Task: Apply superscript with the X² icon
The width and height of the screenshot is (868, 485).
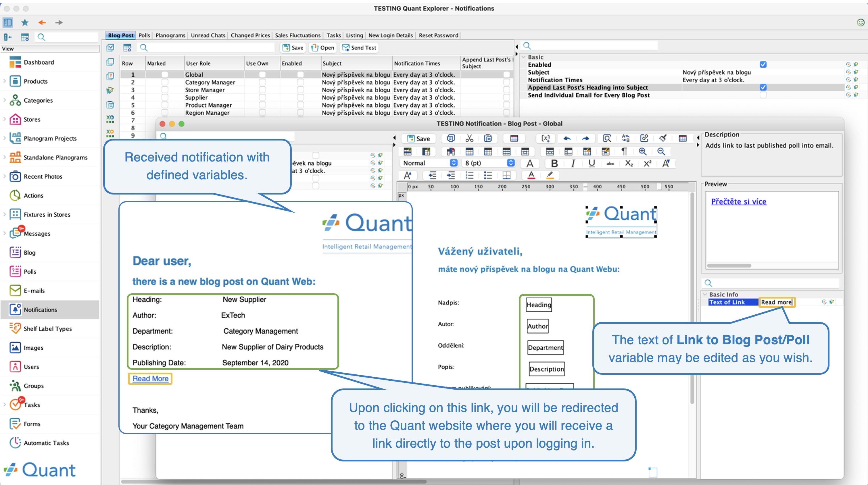Action: click(647, 163)
